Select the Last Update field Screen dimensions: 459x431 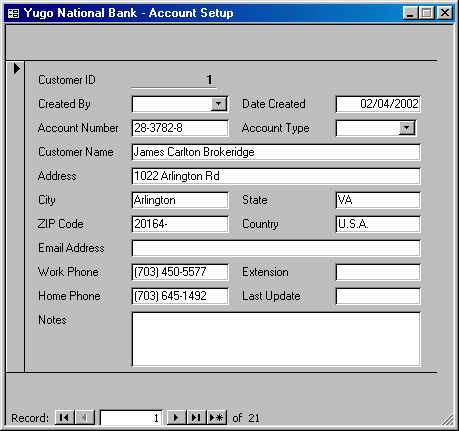click(378, 296)
